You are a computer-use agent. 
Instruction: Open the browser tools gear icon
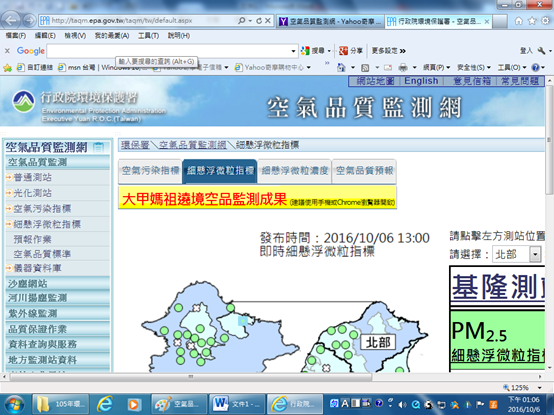(x=546, y=21)
